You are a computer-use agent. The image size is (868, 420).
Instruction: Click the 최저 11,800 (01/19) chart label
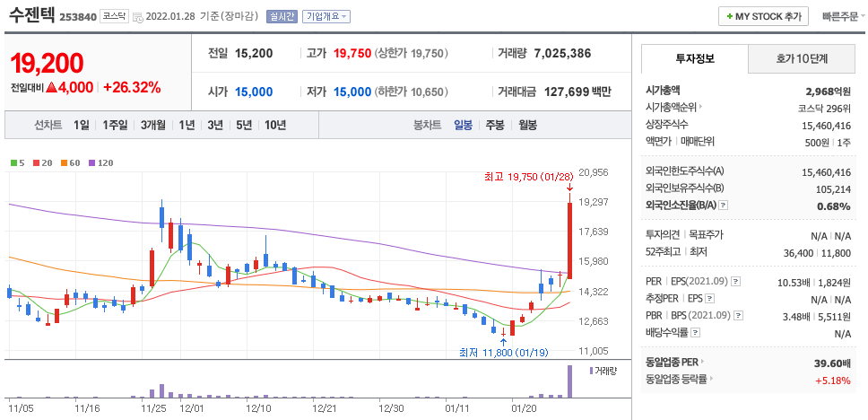[x=504, y=352]
